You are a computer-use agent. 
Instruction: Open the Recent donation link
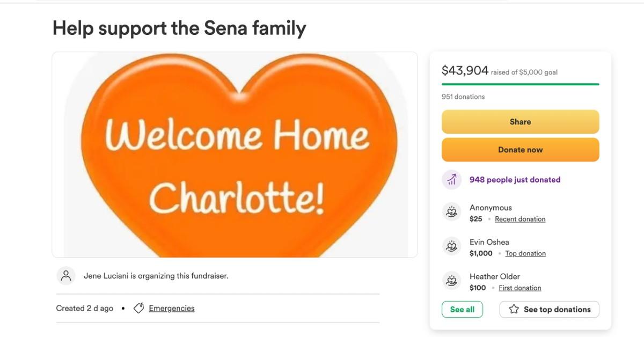(519, 218)
